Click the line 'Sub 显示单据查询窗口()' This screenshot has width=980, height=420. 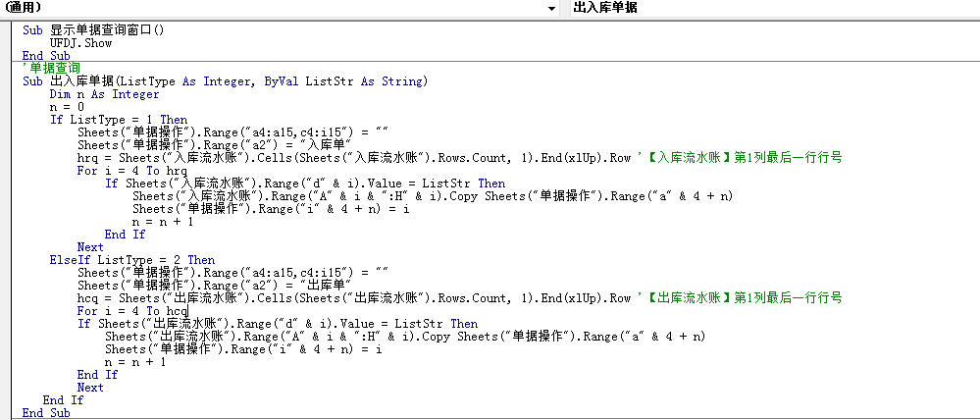coord(92,30)
